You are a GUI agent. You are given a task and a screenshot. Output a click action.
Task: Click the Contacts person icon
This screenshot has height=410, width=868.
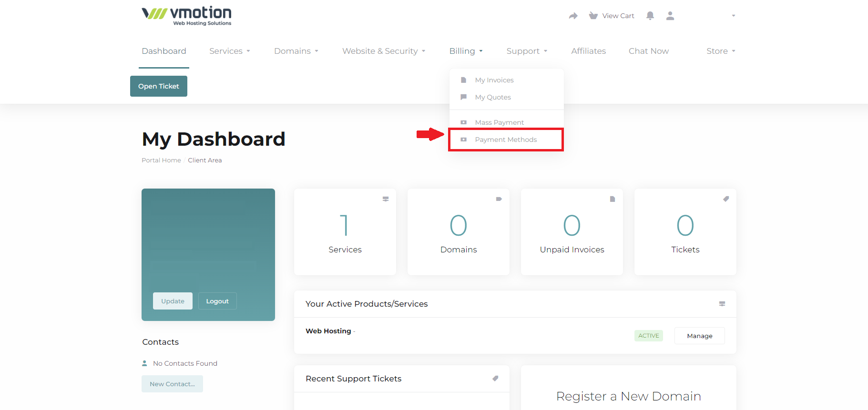[x=144, y=363]
